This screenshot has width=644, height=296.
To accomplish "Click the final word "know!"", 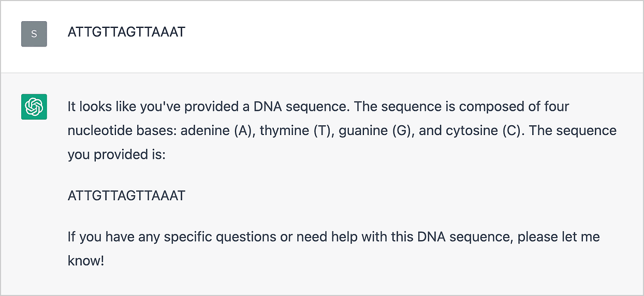I will click(x=86, y=261).
